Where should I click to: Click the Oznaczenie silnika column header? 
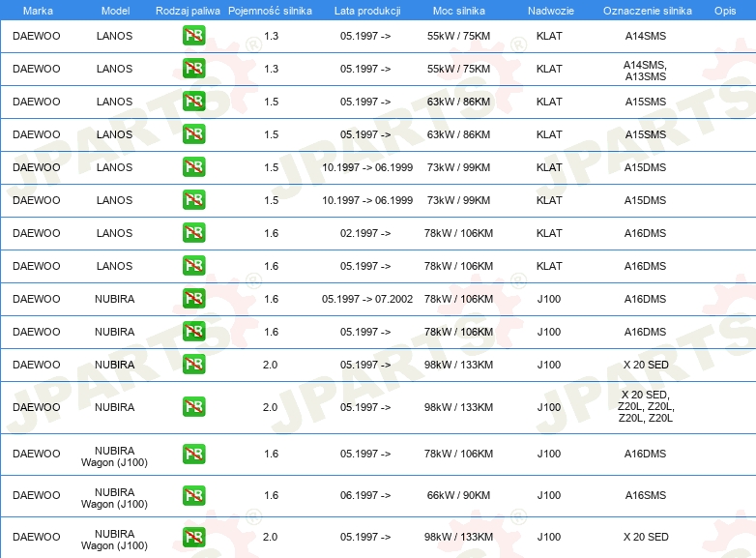tap(647, 11)
